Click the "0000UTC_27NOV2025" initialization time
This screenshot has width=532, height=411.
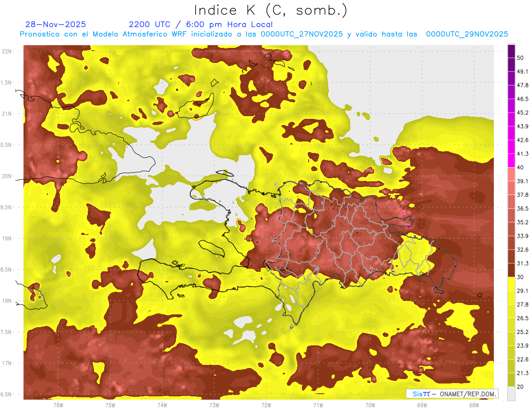(301, 34)
